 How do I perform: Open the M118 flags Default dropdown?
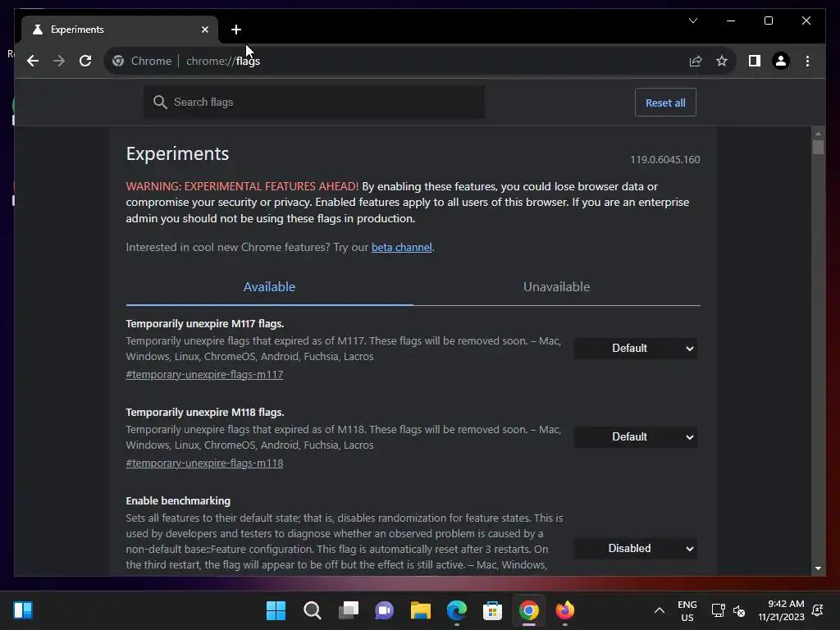coord(636,437)
